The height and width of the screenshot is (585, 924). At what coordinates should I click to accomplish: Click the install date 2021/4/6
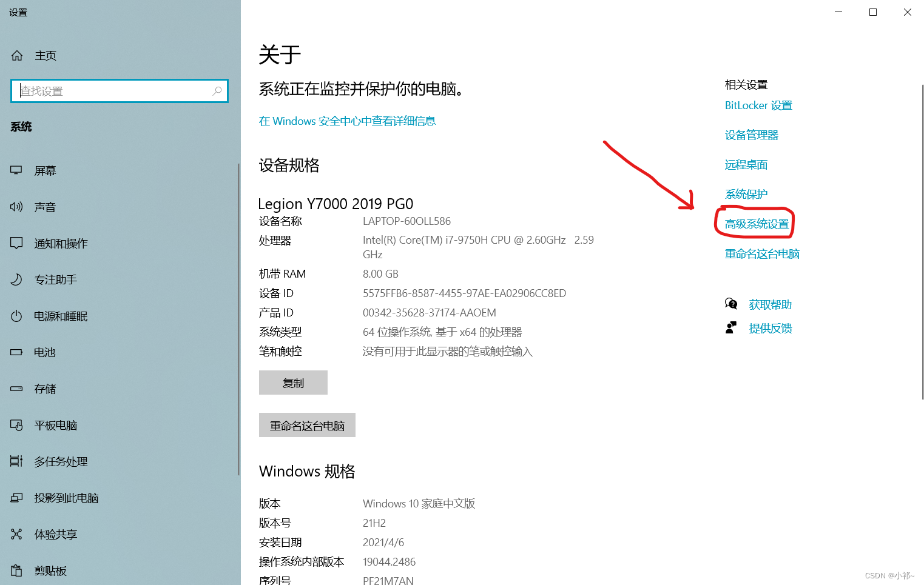click(383, 543)
